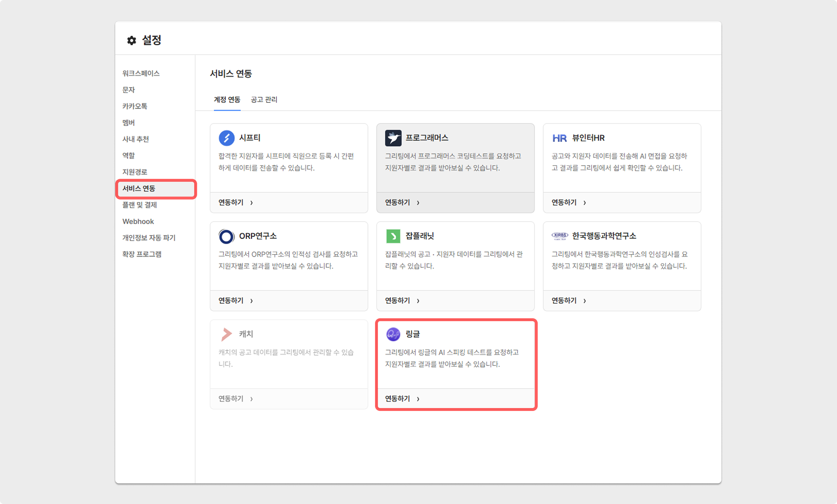
Task: Click the chevron arrow on 프로그래머스 연동하기
Action: [418, 203]
